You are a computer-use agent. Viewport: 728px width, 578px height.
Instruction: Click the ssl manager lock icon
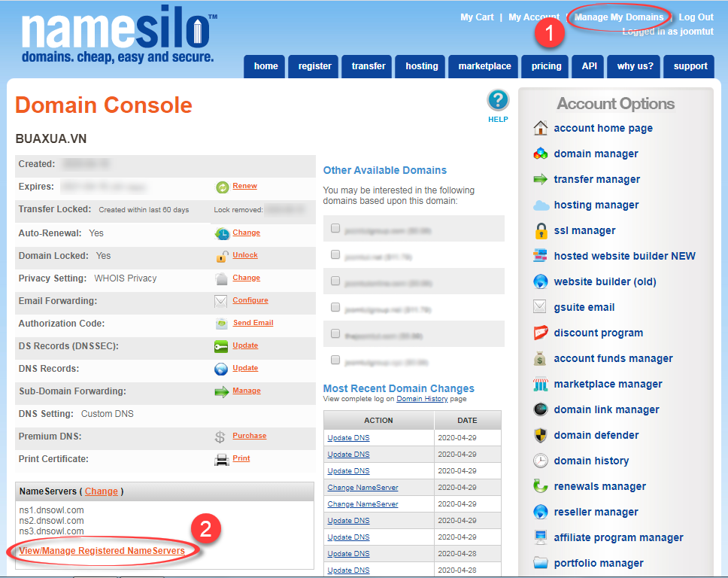click(541, 231)
